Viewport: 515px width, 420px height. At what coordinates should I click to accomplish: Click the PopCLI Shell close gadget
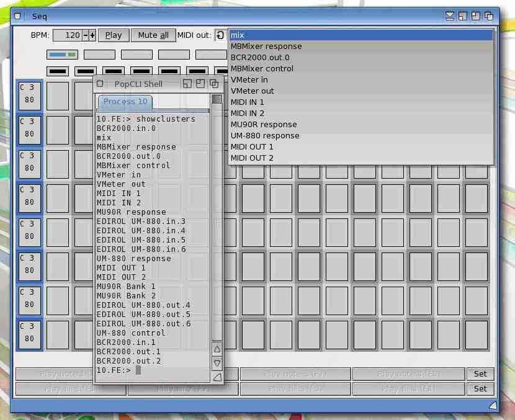point(100,84)
